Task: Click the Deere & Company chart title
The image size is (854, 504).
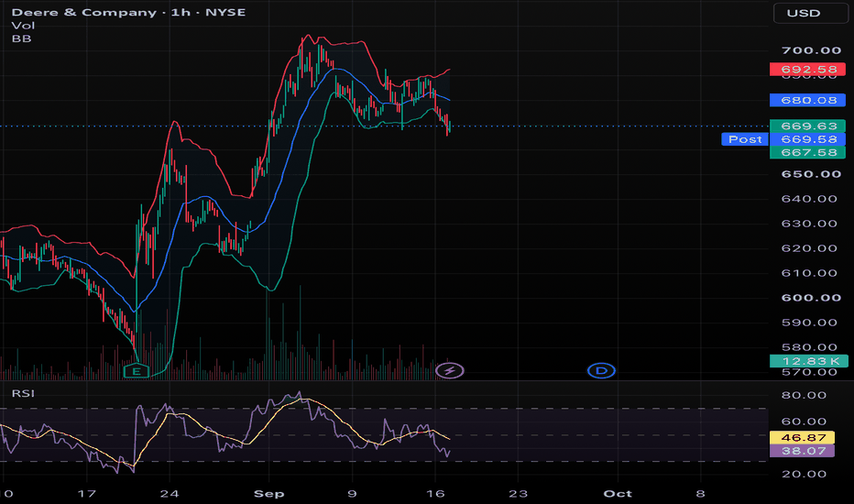Action: (128, 12)
